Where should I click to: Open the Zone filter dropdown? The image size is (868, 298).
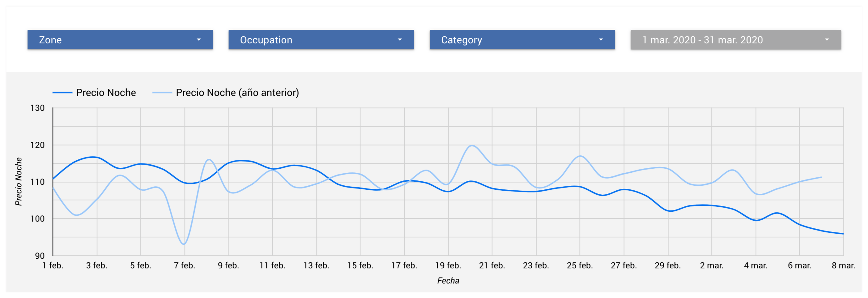[x=120, y=40]
